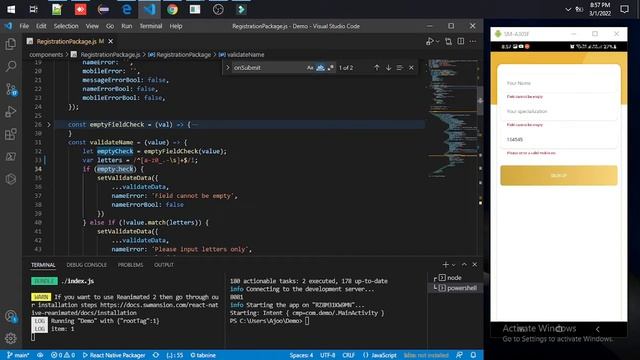Click validateName in the breadcrumb
Screen dimensions: 640x360
pyautogui.click(x=245, y=55)
